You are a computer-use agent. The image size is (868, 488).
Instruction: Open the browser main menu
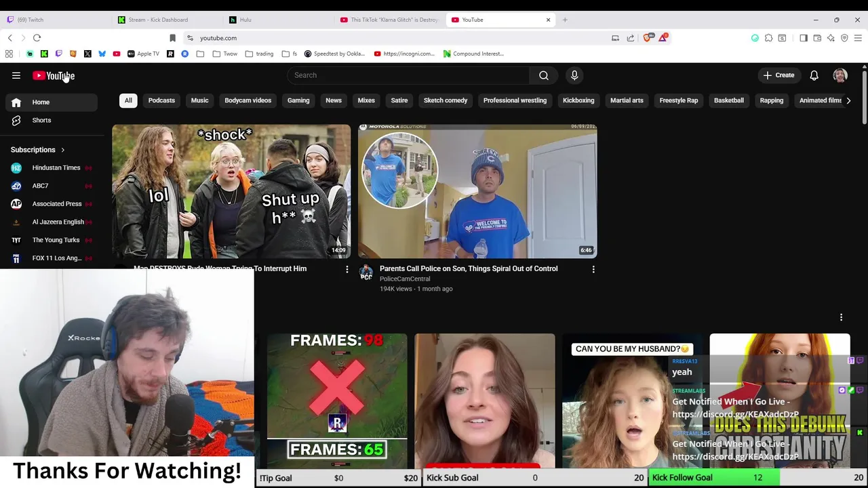(x=858, y=38)
